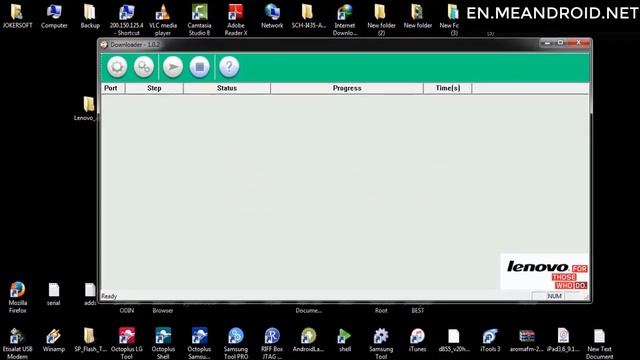Select the iPad3,6_9.1 file icon
This screenshot has height=360, width=640.
pos(563,340)
